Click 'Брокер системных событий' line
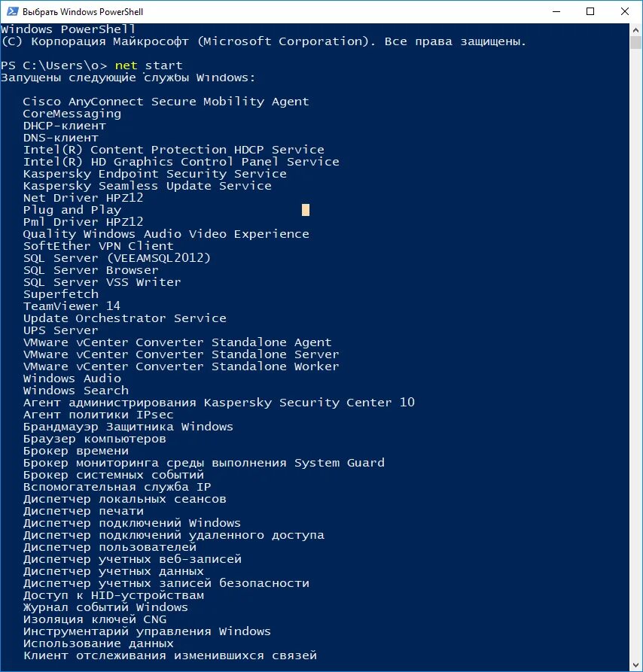 coord(114,475)
